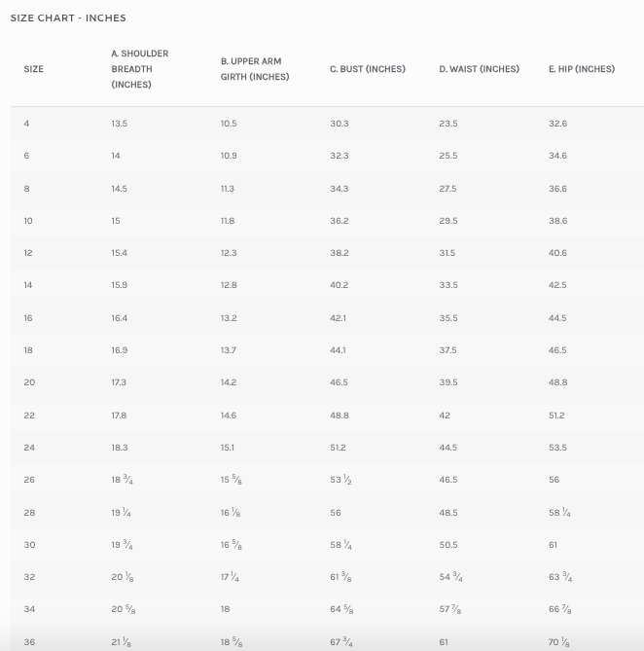Image resolution: width=644 pixels, height=651 pixels.
Task: Click shoulder breadth value 13.5 for size 4
Action: (120, 124)
